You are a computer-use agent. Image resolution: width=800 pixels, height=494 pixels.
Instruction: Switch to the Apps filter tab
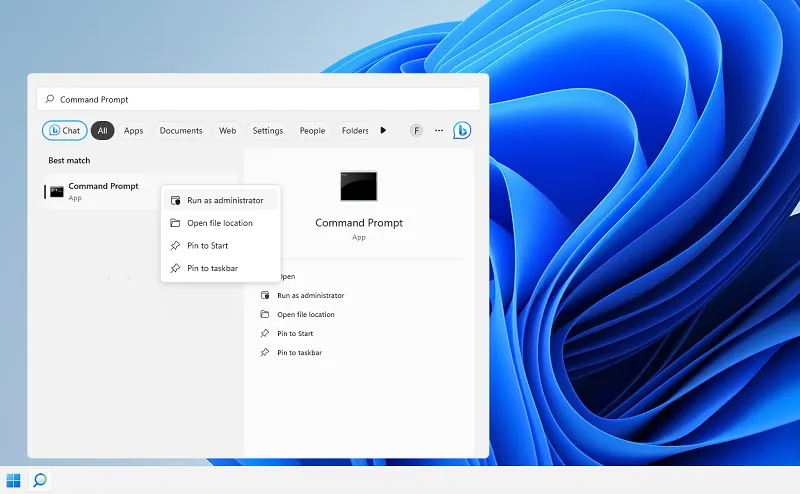click(134, 131)
